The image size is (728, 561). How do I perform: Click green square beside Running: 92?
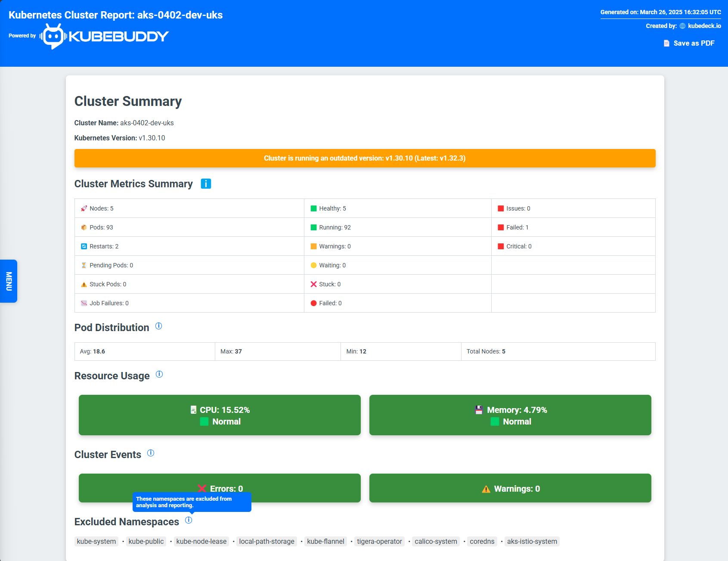tap(313, 227)
